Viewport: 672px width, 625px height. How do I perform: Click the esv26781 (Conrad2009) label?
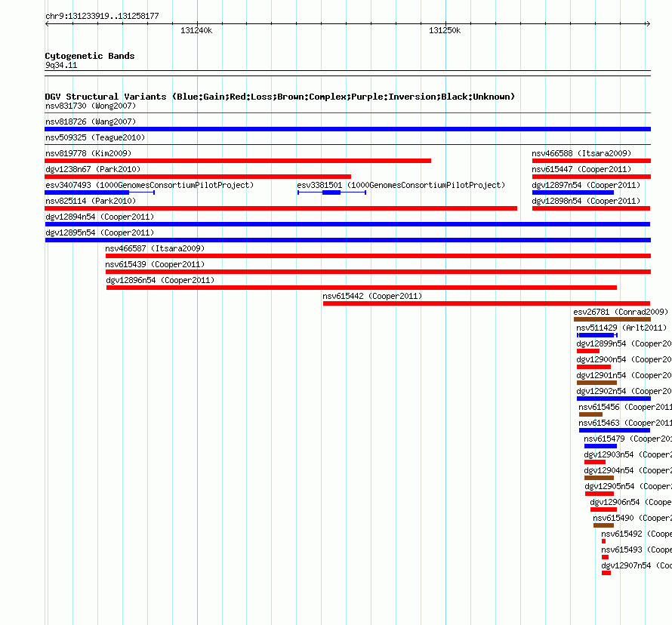[x=621, y=312]
